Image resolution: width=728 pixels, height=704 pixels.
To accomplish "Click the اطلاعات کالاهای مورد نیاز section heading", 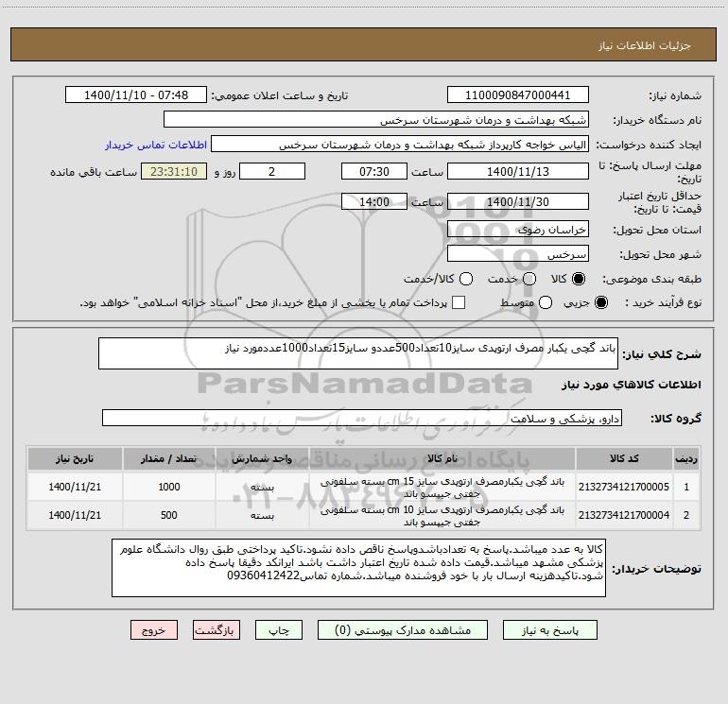I will click(632, 385).
